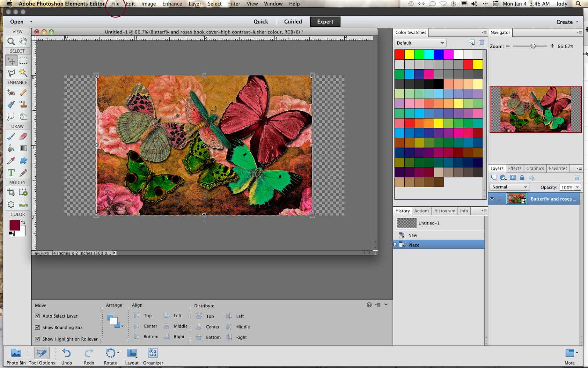The image size is (588, 368).
Task: Select the Zoom tool
Action: tap(11, 41)
